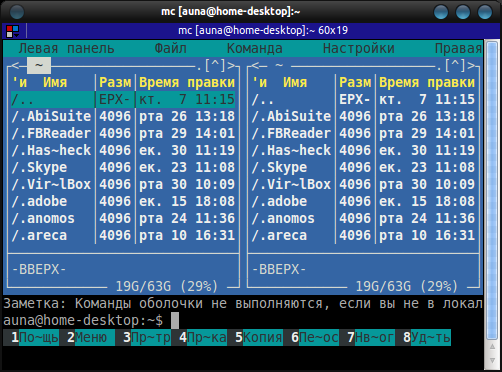
Task: Select /.Skype in left panel
Action: [x=123, y=167]
